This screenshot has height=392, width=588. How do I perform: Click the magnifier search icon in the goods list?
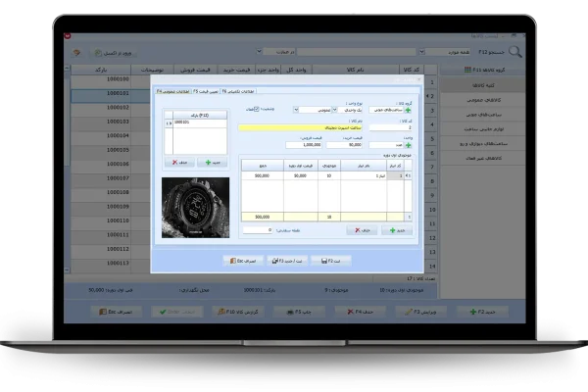click(515, 52)
